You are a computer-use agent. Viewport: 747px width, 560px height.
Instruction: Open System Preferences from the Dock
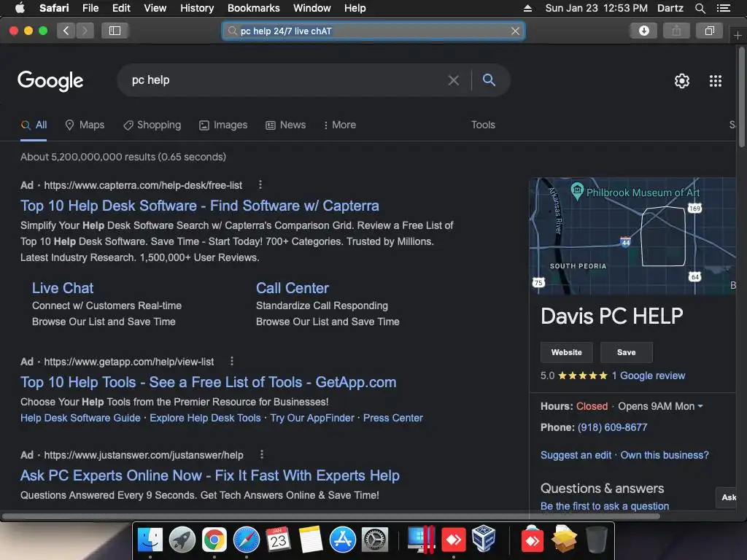[x=375, y=540]
